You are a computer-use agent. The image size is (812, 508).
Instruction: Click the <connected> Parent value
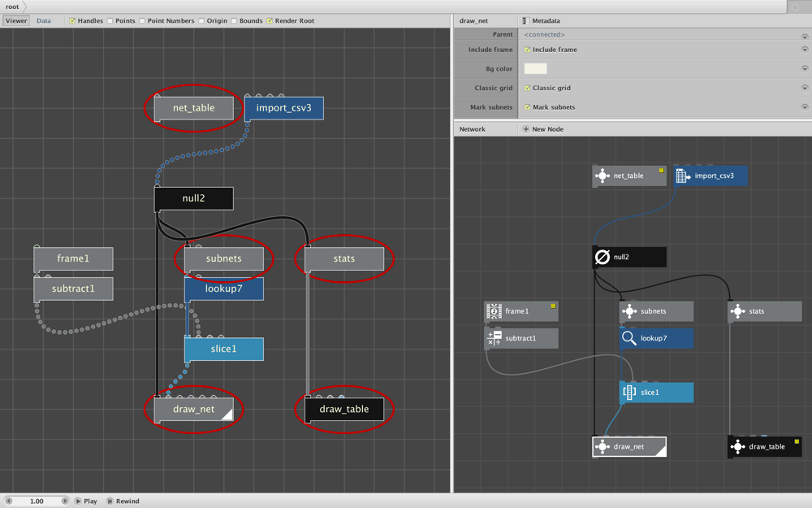[x=544, y=34]
